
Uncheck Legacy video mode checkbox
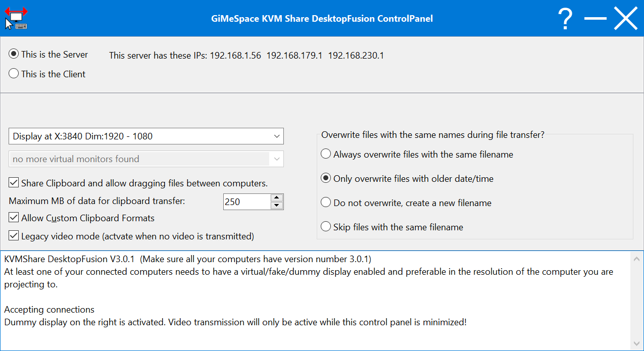click(x=14, y=236)
